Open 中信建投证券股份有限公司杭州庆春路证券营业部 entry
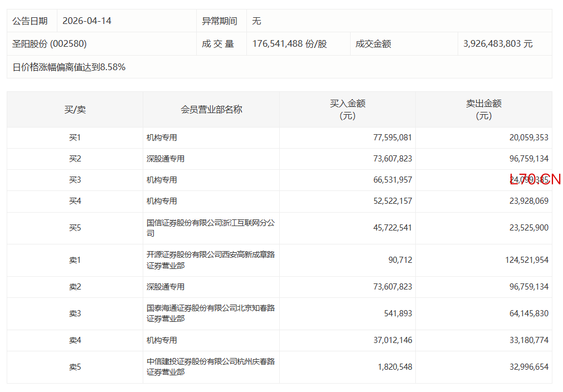 click(x=210, y=367)
